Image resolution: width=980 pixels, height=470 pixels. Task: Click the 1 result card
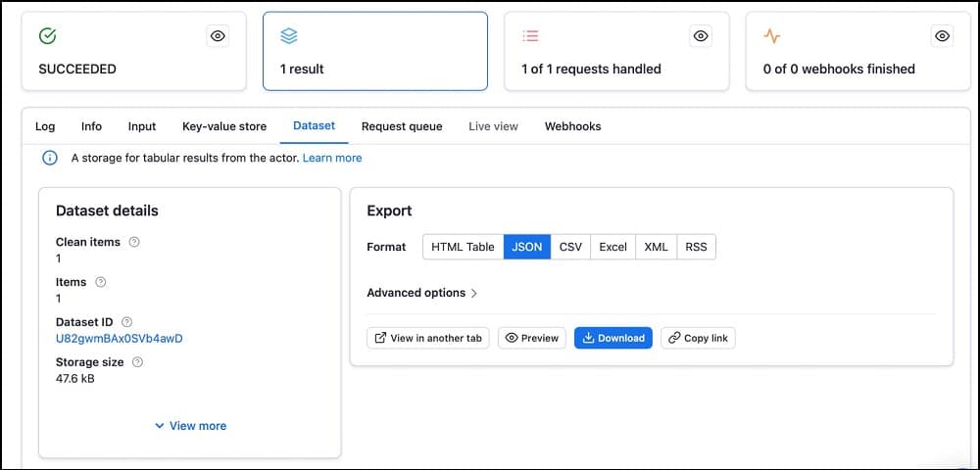tap(375, 51)
